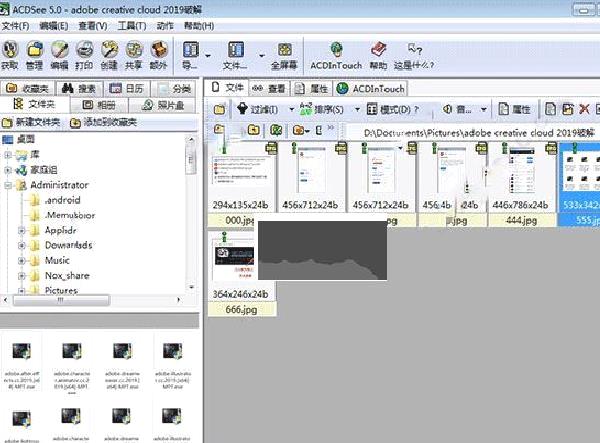Click the 模式(D) view mode icon
The image size is (600, 443).
(372, 109)
